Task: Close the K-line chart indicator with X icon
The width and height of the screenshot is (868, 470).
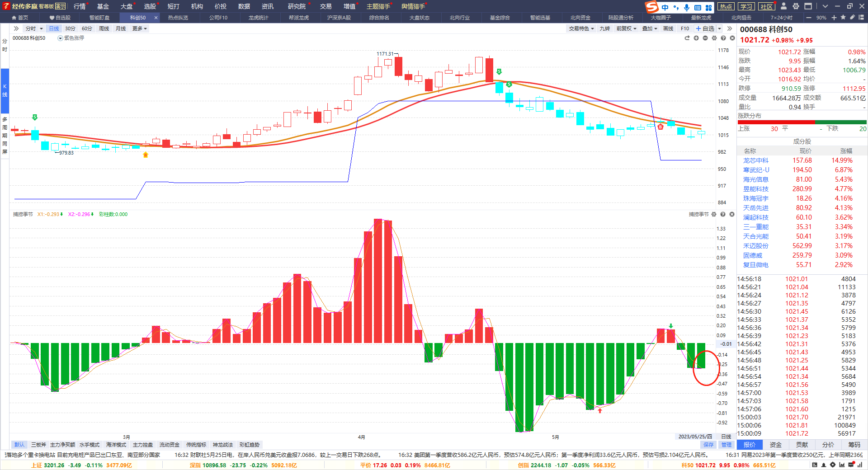Action: point(732,38)
